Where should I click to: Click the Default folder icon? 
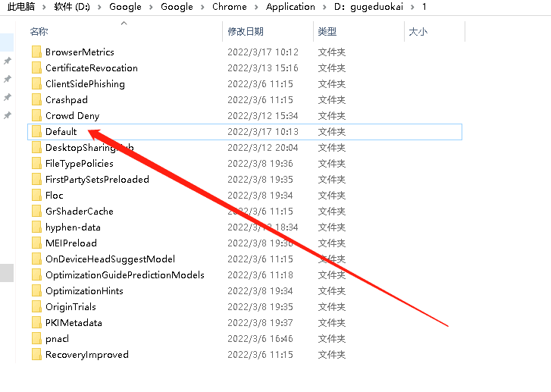[36, 132]
